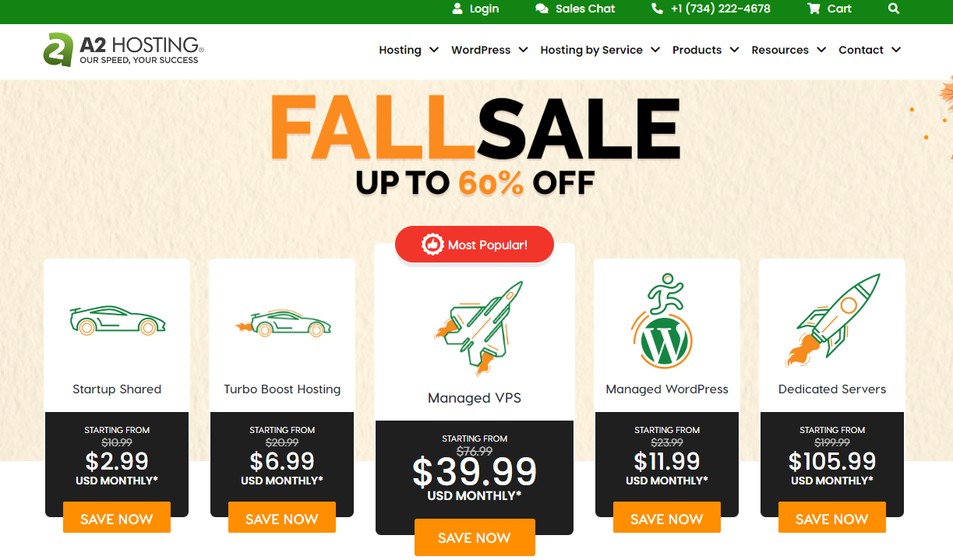Click Save Now under Startup Shared

click(x=117, y=519)
